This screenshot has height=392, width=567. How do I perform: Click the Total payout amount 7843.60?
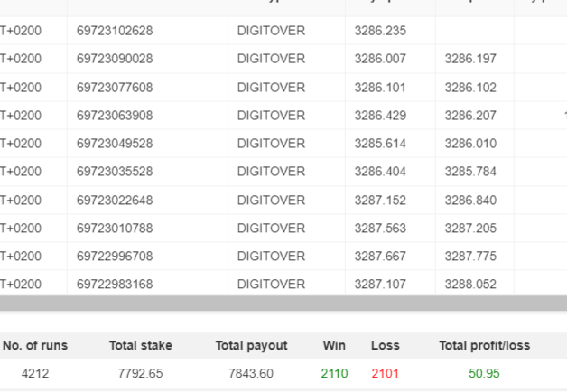pyautogui.click(x=251, y=375)
